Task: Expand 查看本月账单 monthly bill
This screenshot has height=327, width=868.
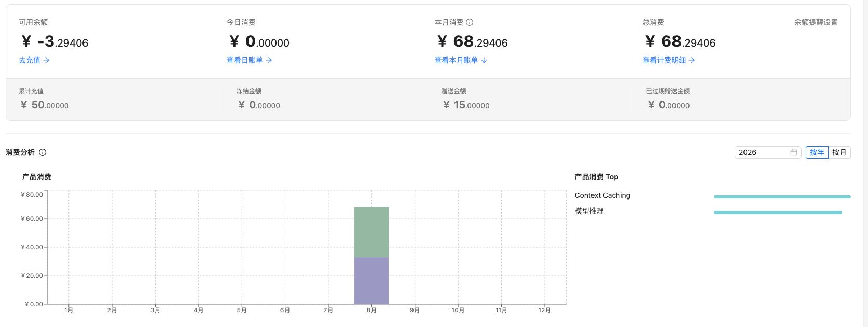Action: pos(461,60)
